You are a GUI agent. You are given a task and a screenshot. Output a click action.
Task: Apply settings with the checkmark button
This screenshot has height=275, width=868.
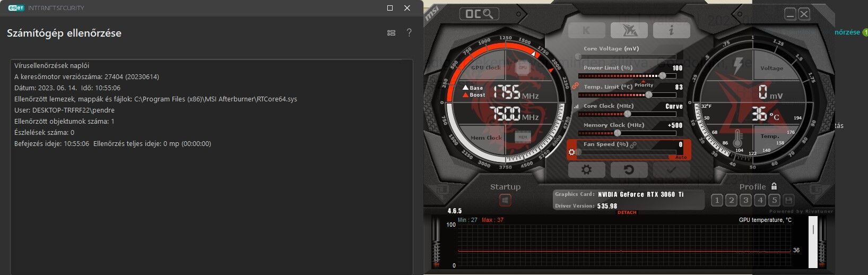(x=671, y=170)
